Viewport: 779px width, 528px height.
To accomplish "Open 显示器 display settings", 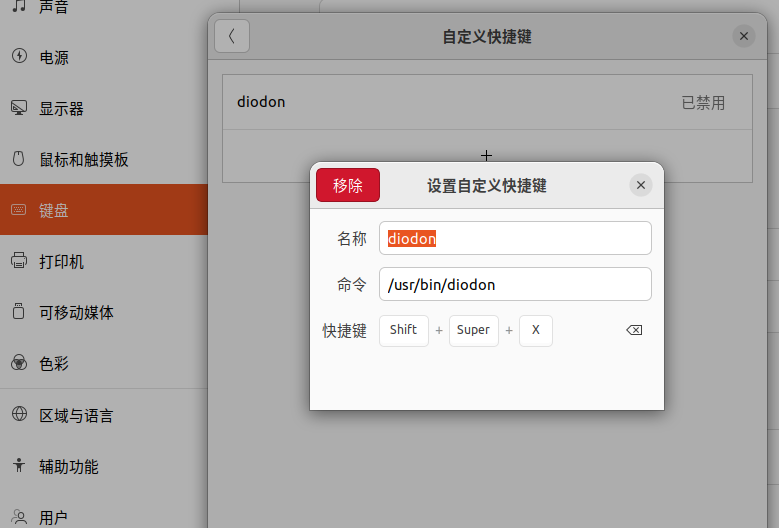I will (x=104, y=108).
